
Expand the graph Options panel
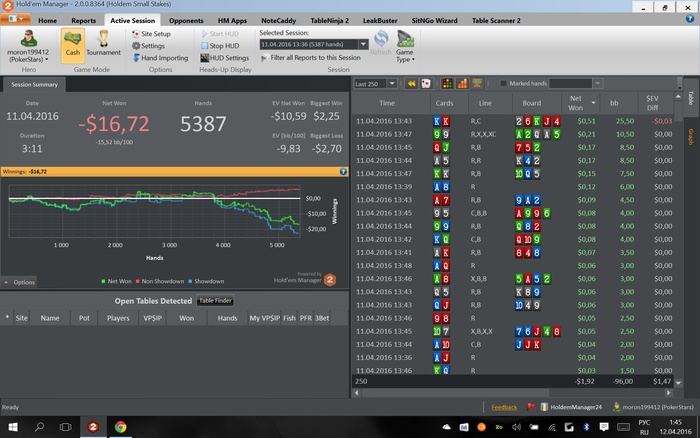19,282
